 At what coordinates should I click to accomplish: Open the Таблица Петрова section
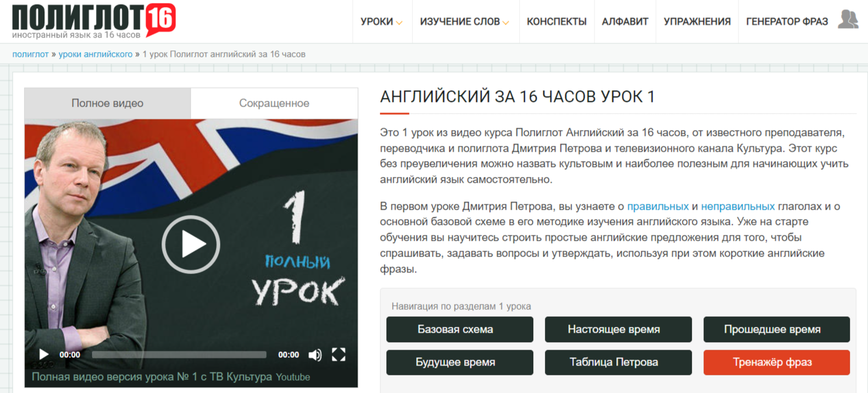pos(618,363)
